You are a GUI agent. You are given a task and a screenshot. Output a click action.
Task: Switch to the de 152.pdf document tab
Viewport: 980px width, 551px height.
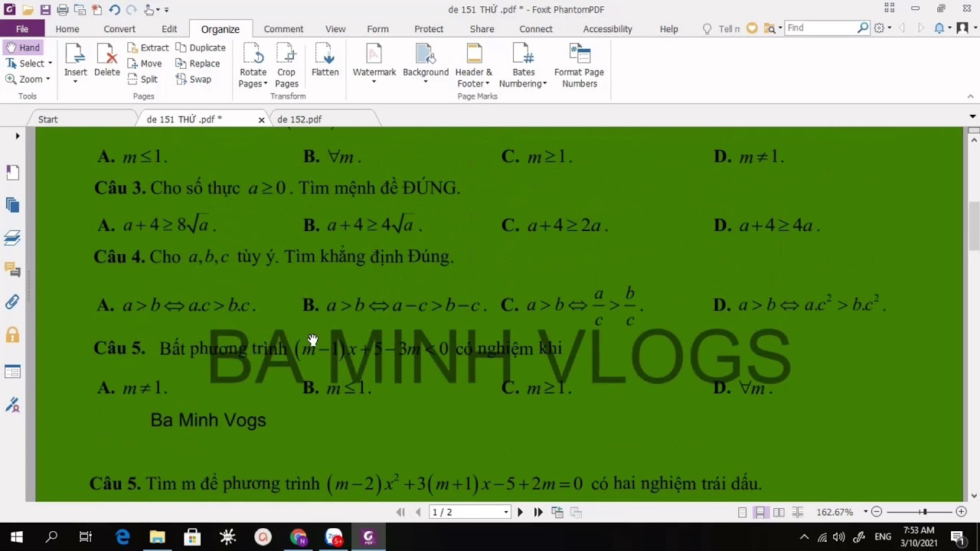299,119
